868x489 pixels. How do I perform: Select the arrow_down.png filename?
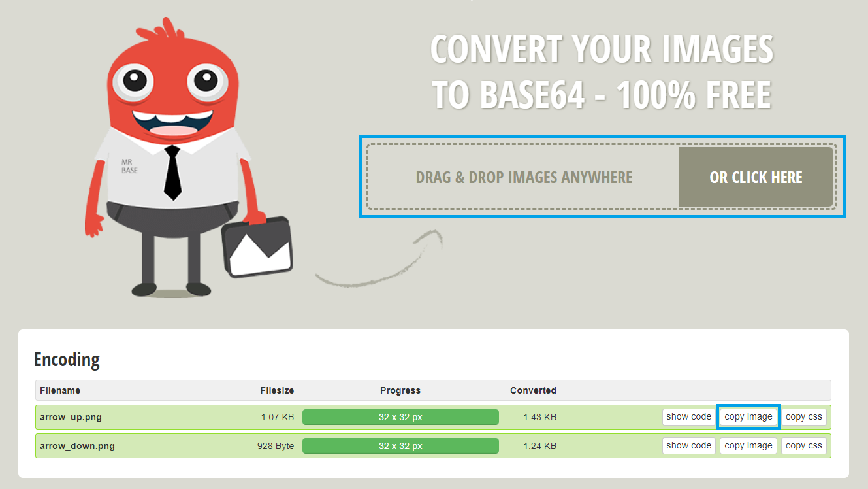pos(77,446)
